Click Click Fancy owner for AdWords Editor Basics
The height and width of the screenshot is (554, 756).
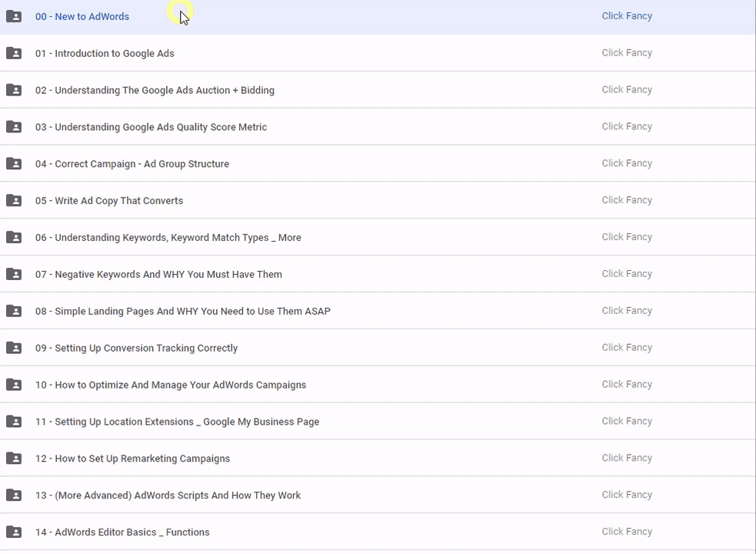(627, 532)
